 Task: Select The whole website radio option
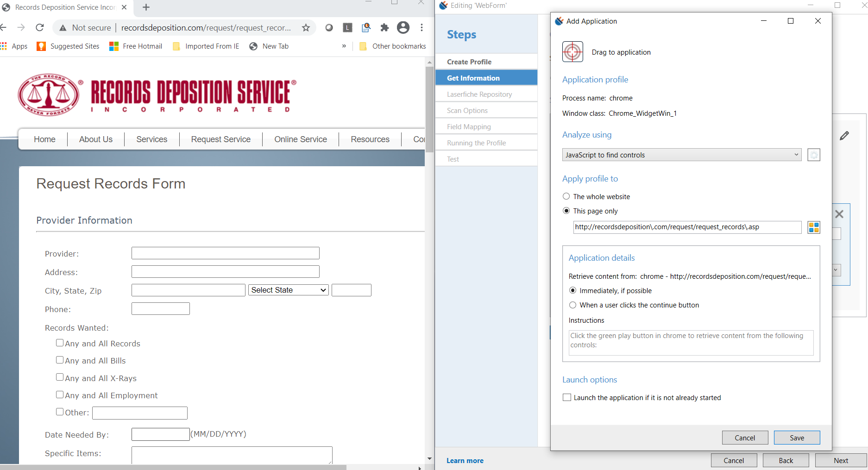[566, 197]
